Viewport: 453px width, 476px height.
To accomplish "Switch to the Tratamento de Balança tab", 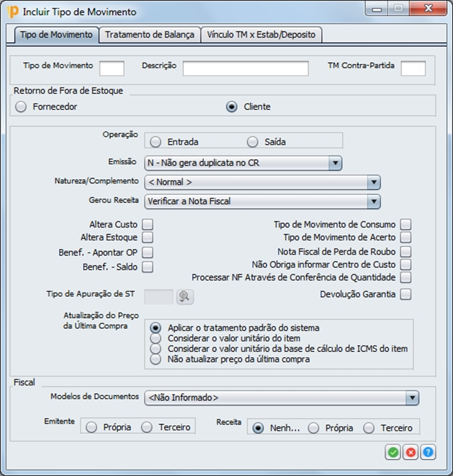I will 150,35.
